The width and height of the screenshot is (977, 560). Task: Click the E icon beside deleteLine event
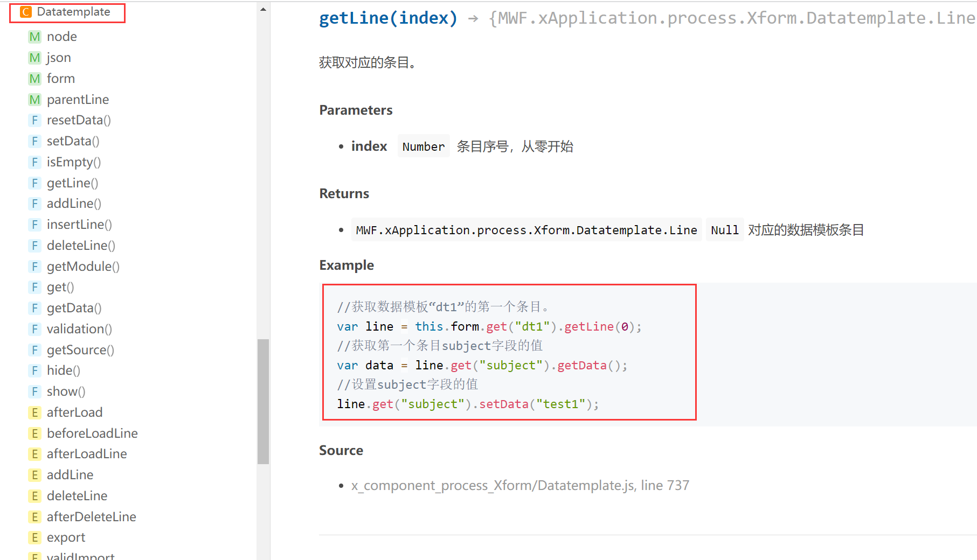pyautogui.click(x=34, y=496)
